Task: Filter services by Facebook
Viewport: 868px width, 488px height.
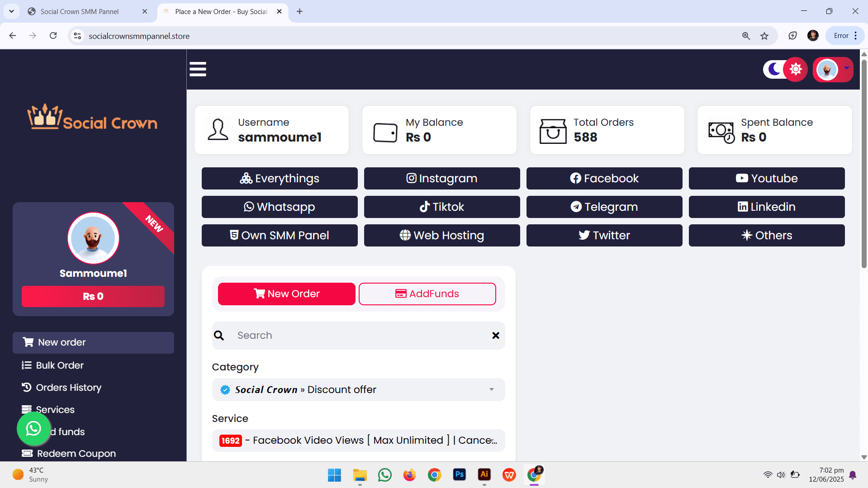Action: point(604,178)
